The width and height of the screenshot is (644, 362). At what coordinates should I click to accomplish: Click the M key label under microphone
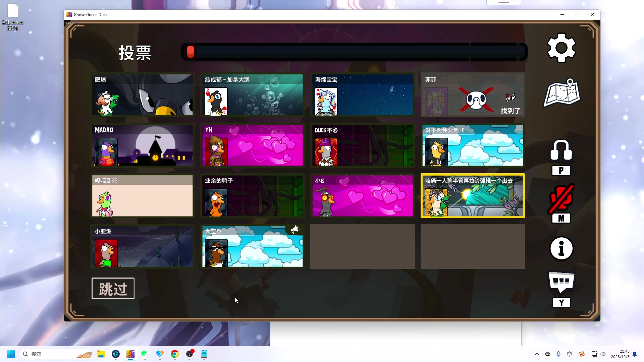click(x=561, y=219)
